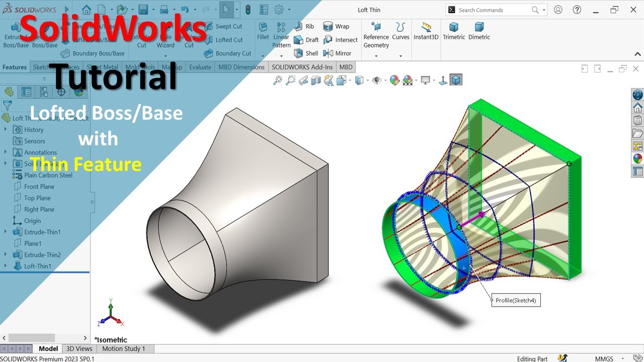Switch to MBD Dimensions tab
This screenshot has height=362, width=644.
click(x=242, y=67)
